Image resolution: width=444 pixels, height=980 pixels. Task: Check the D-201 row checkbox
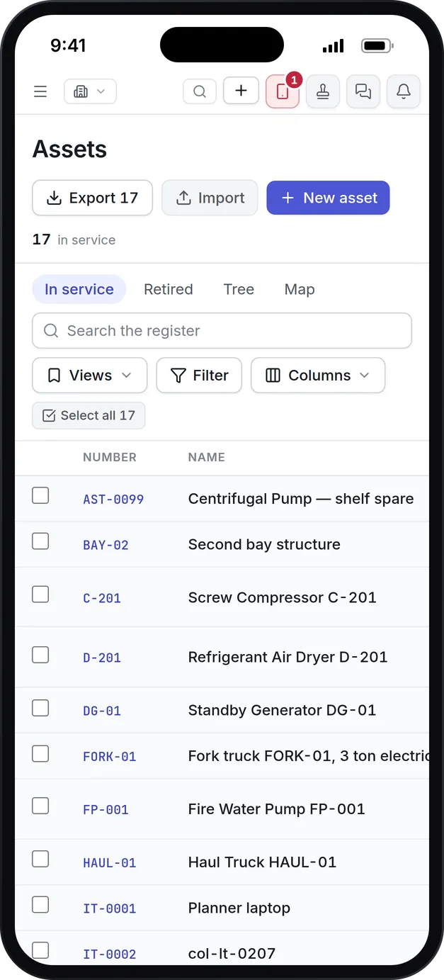coord(40,654)
